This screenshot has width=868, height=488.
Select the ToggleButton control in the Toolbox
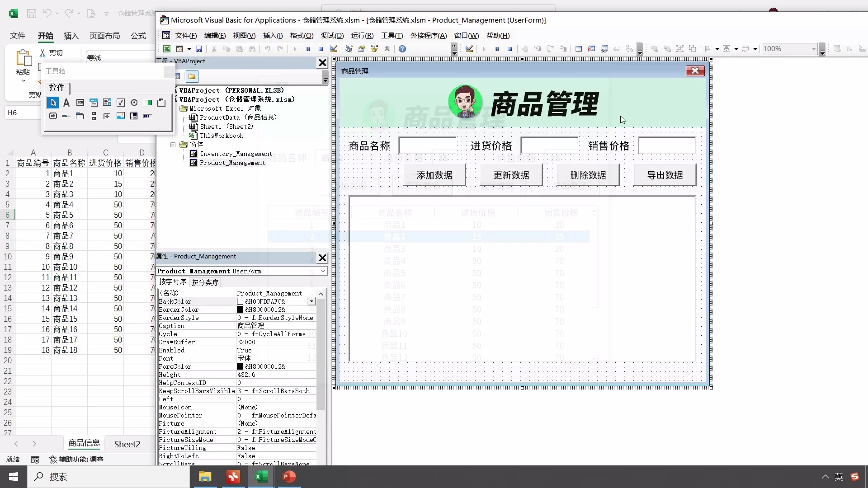tap(147, 103)
